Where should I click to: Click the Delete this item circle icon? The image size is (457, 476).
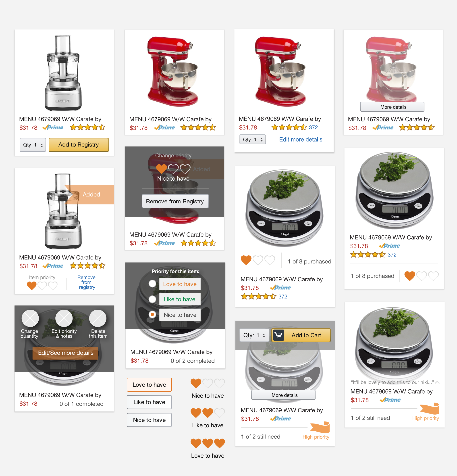(98, 318)
